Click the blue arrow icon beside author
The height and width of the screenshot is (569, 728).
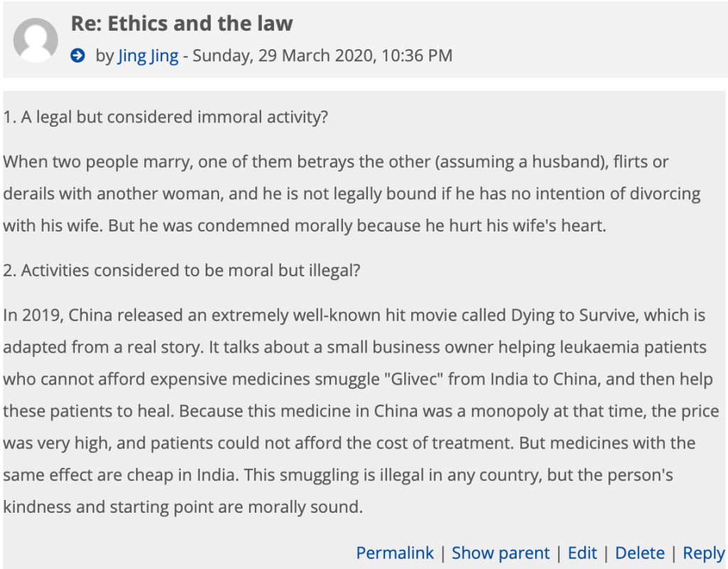pyautogui.click(x=78, y=56)
